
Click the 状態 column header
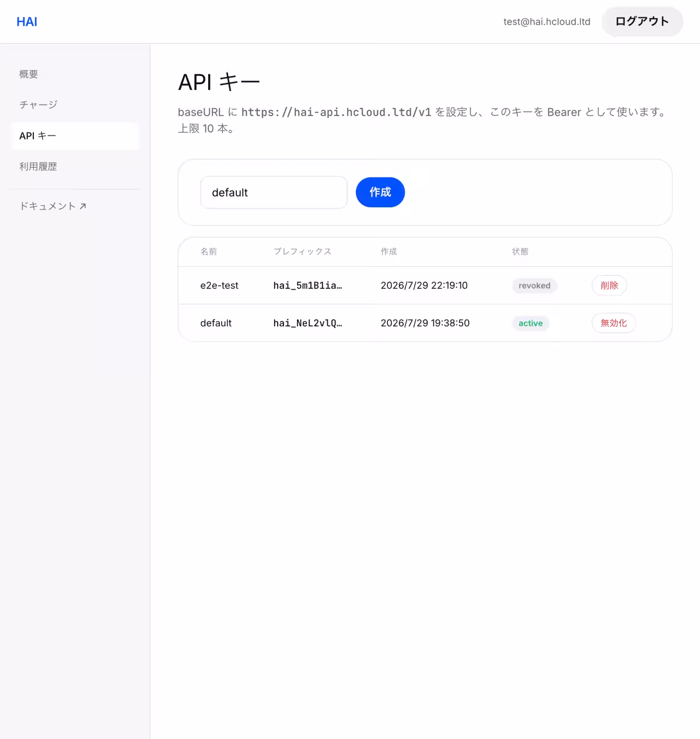(520, 252)
